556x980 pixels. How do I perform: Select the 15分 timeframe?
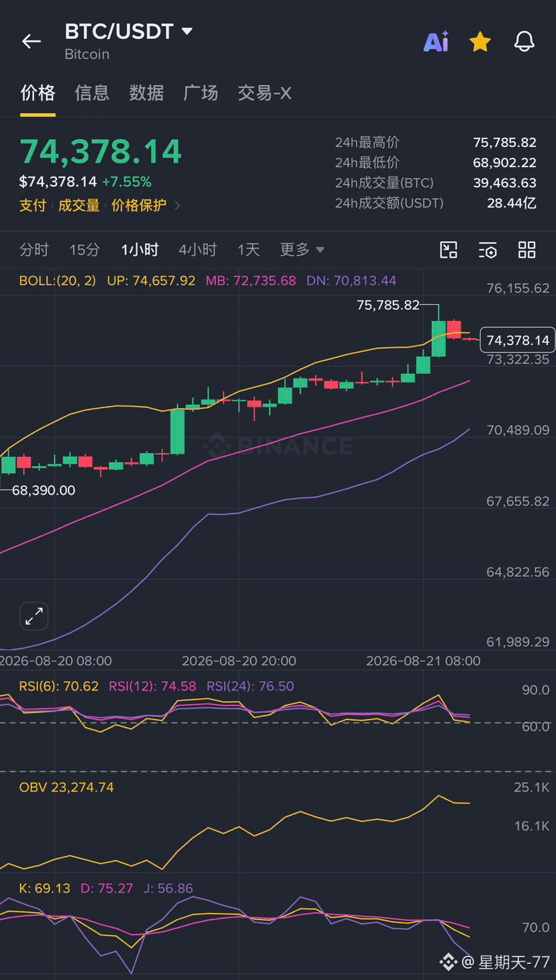click(x=85, y=250)
